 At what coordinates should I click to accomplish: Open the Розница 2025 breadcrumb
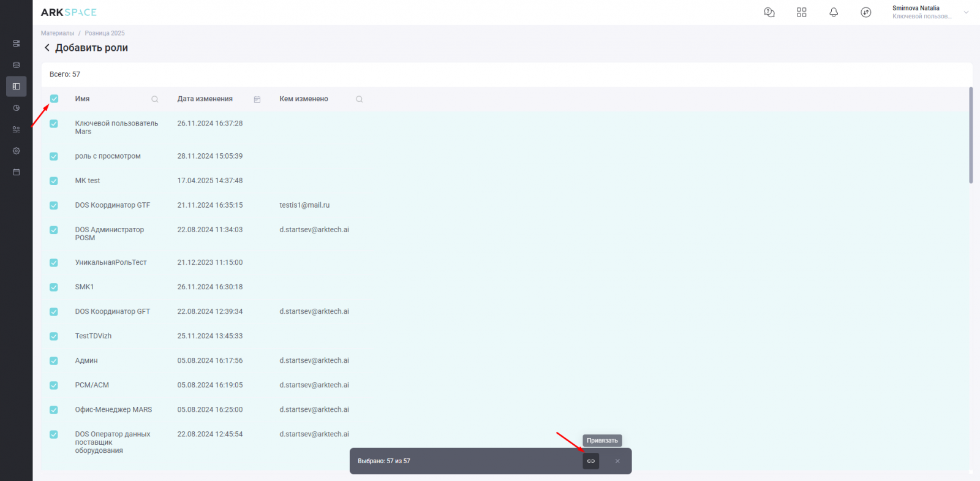pyautogui.click(x=105, y=33)
